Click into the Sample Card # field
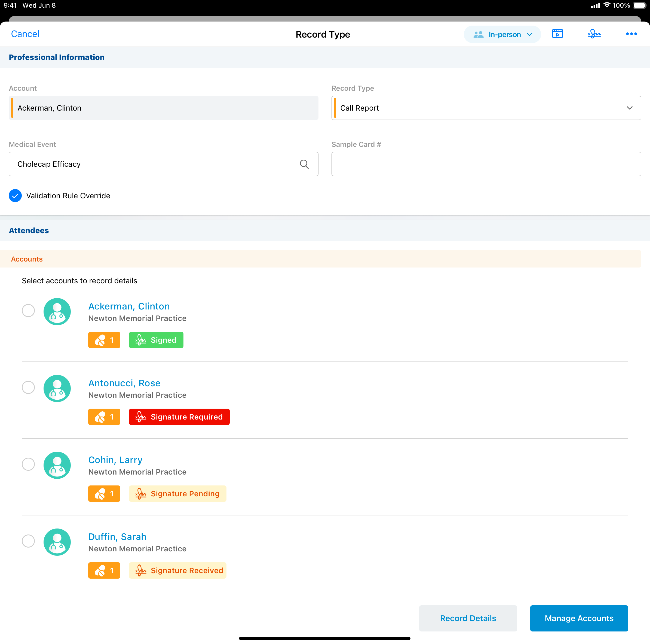 point(486,164)
